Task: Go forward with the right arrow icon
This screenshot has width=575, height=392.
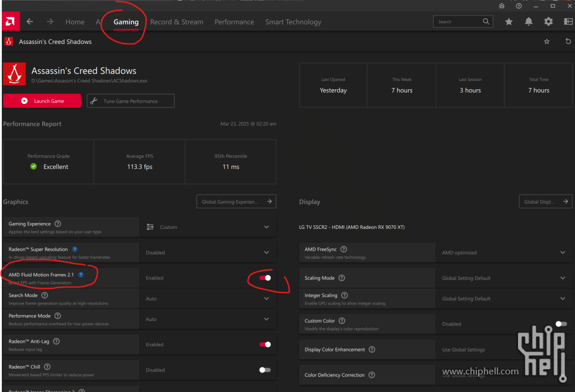Action: (50, 22)
